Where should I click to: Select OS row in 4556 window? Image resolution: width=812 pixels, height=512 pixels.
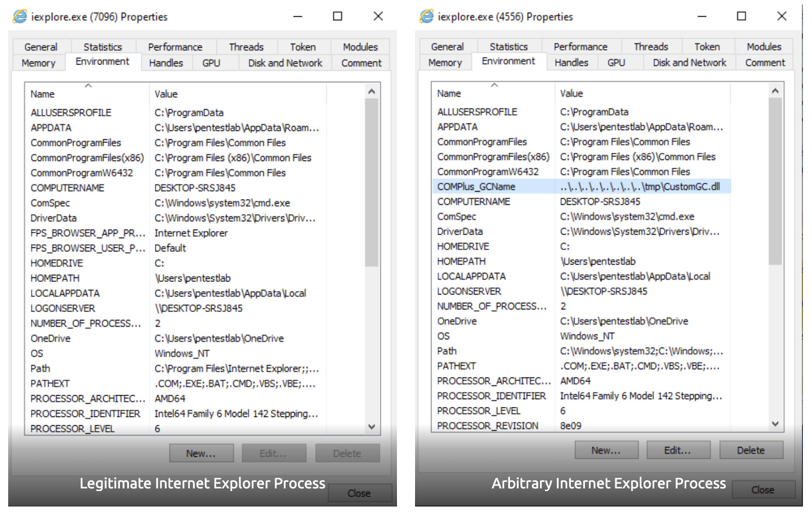coord(582,336)
